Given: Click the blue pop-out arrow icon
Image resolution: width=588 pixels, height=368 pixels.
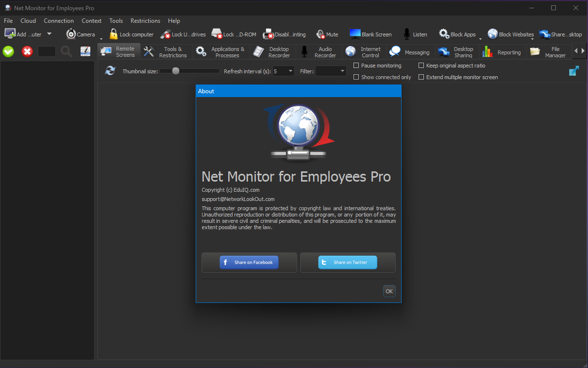Looking at the screenshot, I should tap(574, 71).
